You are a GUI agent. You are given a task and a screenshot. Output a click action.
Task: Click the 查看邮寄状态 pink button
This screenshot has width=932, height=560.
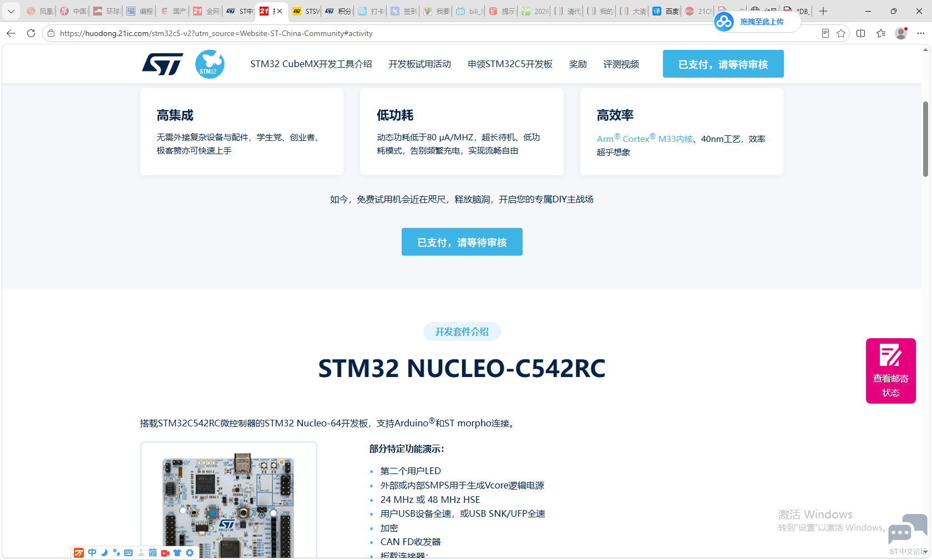891,371
